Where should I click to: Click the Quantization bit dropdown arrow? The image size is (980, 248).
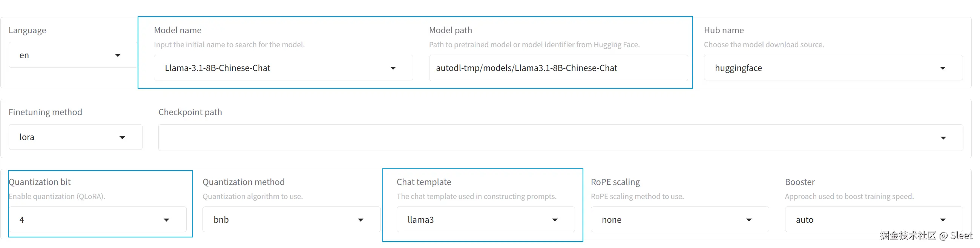click(166, 220)
